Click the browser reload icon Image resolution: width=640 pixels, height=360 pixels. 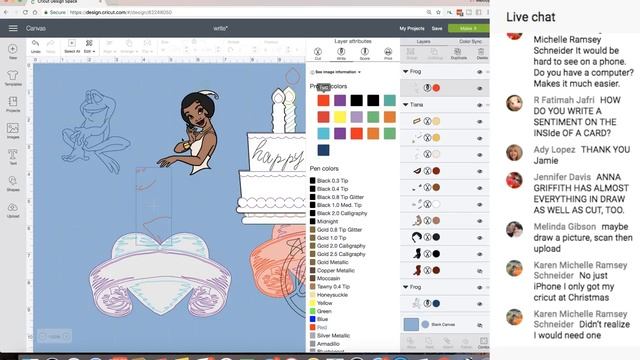point(25,12)
